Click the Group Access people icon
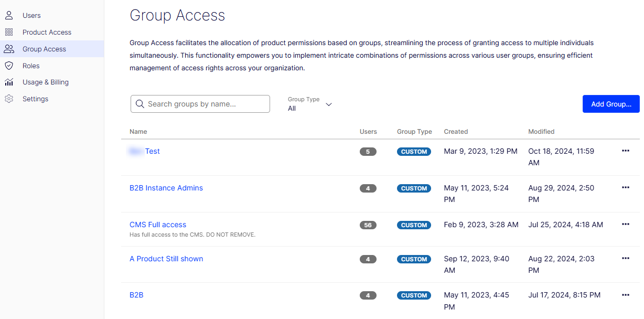This screenshot has width=644, height=319. click(x=9, y=49)
